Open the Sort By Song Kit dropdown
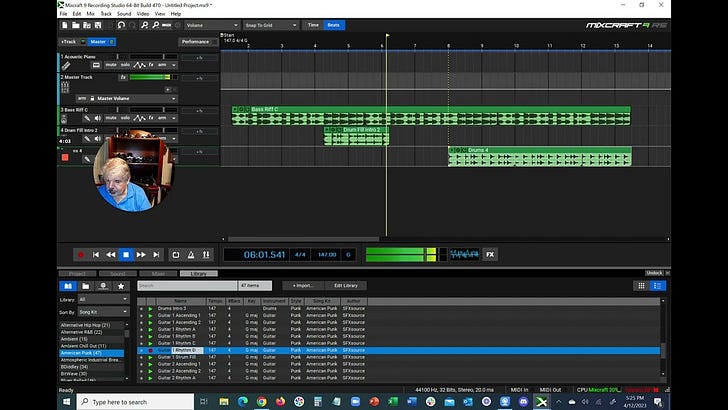 click(103, 312)
